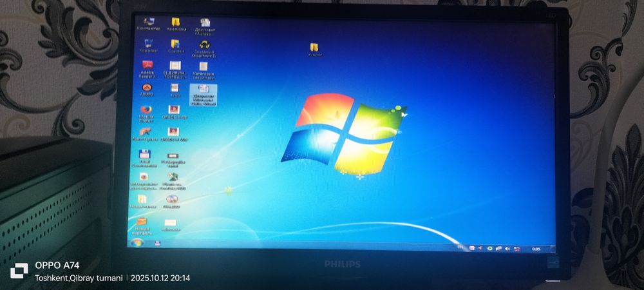Open pinned floppy icon on taskbar

157,243
